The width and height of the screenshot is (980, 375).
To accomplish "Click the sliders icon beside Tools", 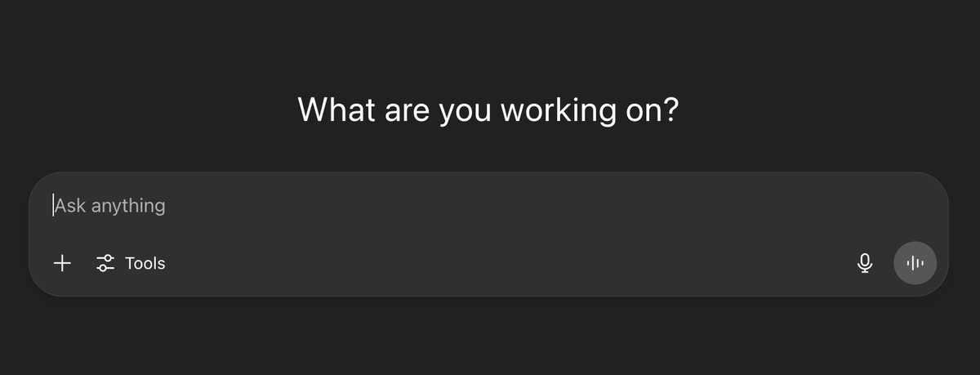I will 105,263.
